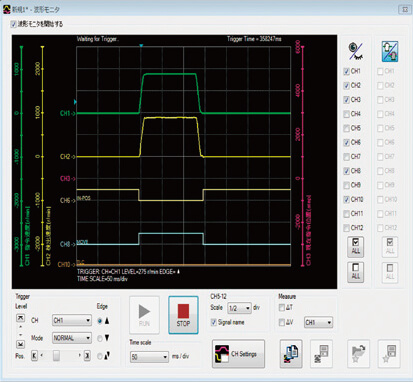
Task: Click the copy waveform documents icon
Action: (291, 354)
